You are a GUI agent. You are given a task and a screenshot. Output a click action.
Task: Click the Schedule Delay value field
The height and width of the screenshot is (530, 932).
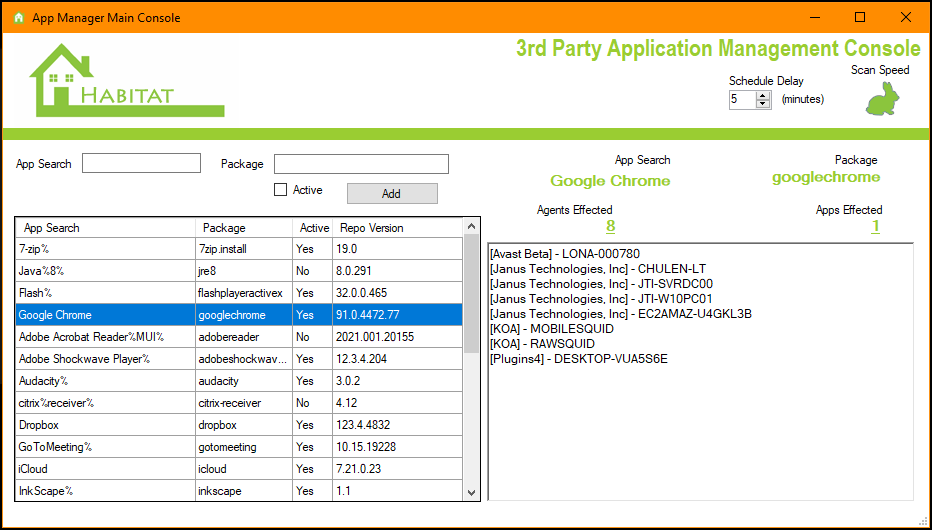742,99
